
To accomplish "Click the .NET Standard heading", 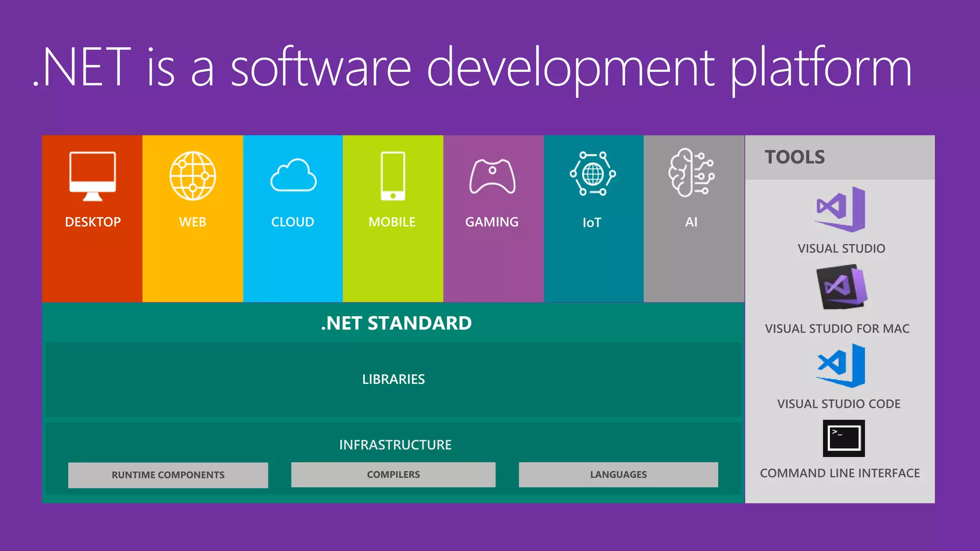I will [x=396, y=323].
